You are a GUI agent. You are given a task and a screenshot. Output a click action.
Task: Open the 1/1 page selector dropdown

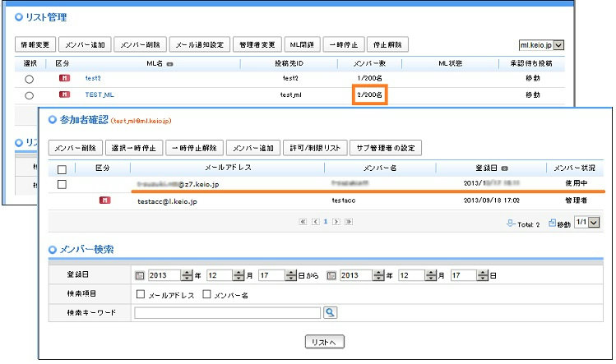(586, 223)
